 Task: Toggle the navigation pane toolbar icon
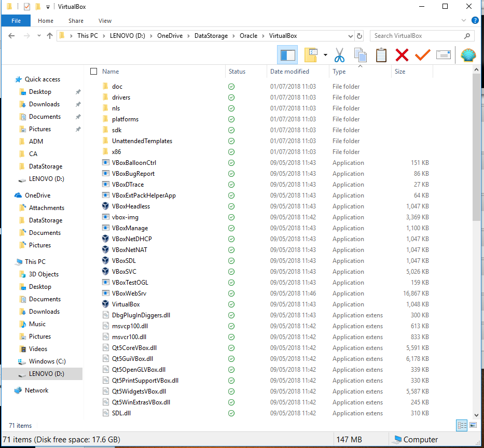(288, 54)
